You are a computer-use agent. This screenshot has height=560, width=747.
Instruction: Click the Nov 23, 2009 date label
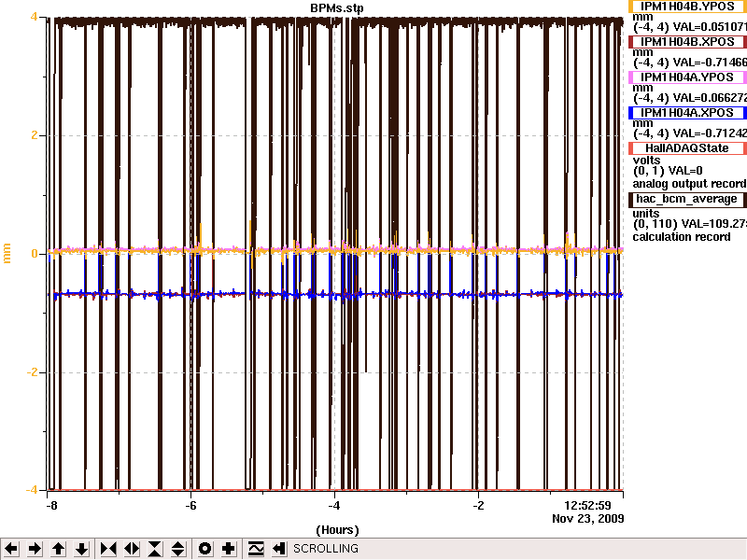[x=588, y=519]
